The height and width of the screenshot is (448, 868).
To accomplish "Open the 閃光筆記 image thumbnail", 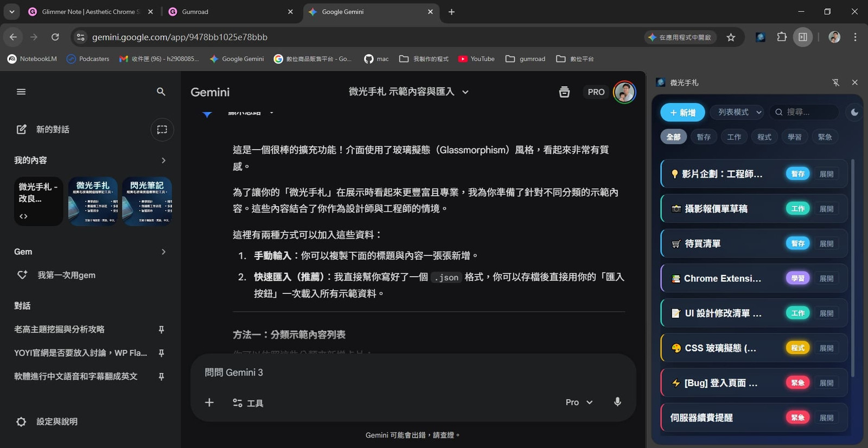I will tap(147, 201).
